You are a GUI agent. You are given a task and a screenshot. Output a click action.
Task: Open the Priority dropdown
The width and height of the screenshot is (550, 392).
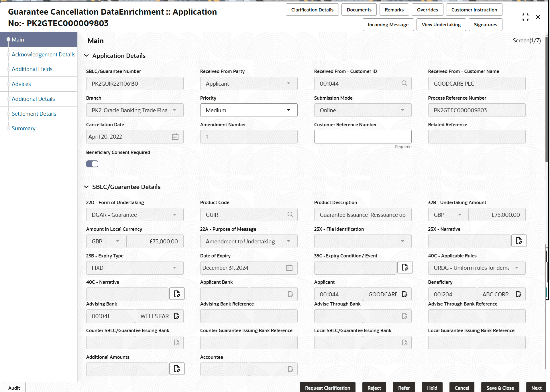pyautogui.click(x=249, y=110)
